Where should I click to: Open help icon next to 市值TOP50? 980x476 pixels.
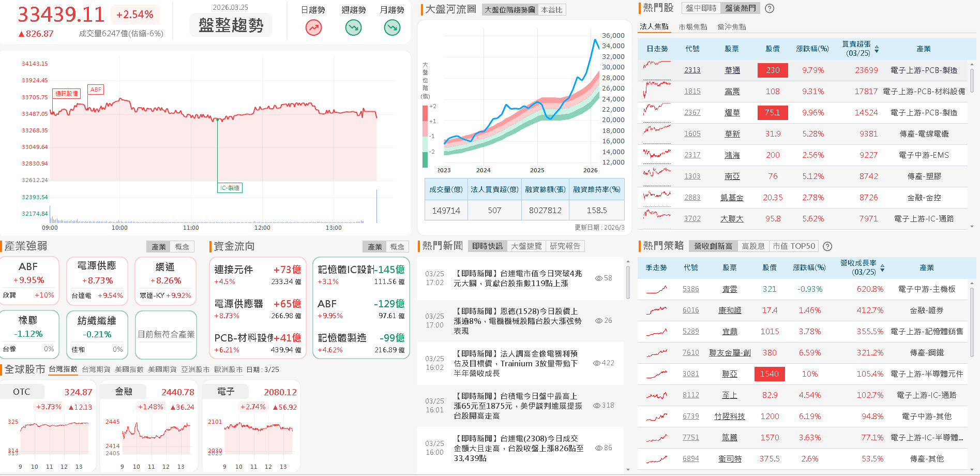pyautogui.click(x=827, y=246)
